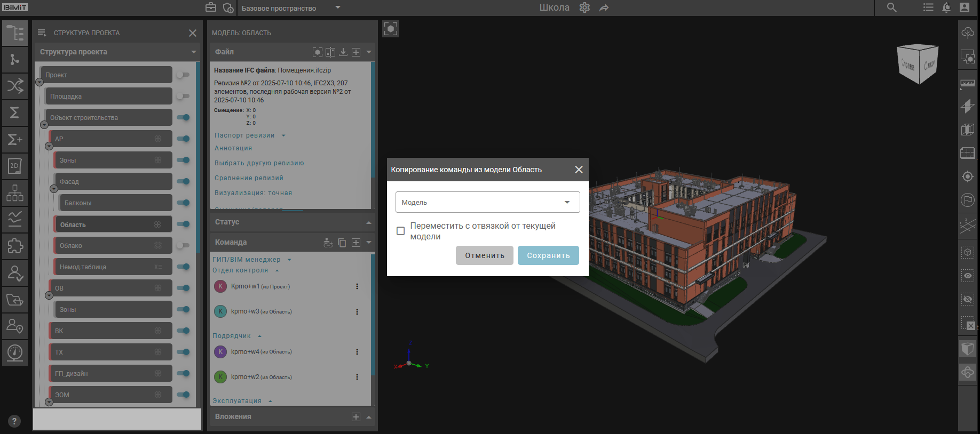This screenshot has height=434, width=980.
Task: Click the download icon in Файл header
Action: point(343,52)
